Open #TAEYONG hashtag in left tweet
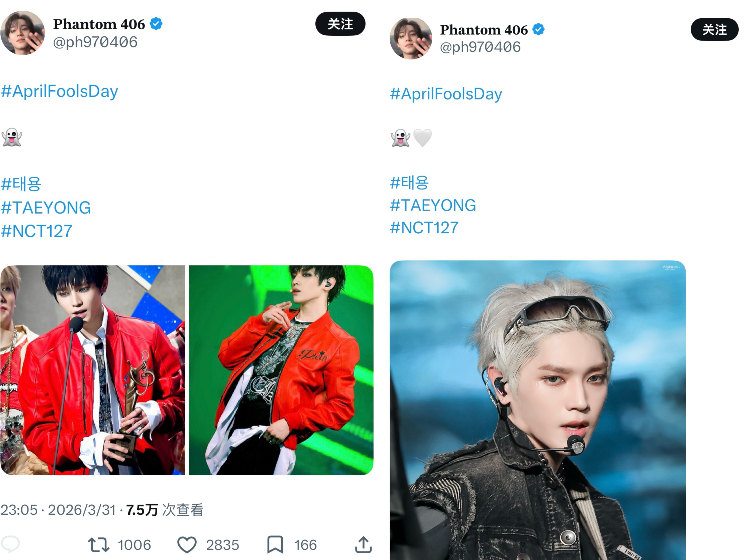Viewport: 747px width, 560px height. 46,208
